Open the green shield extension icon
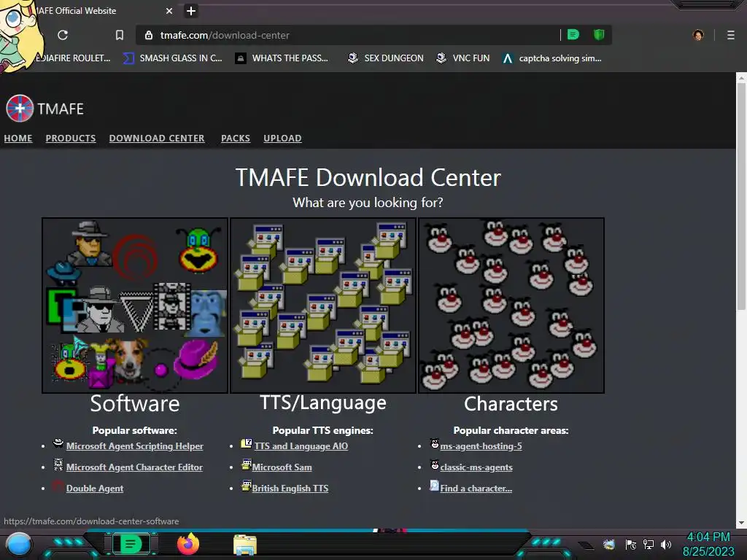This screenshot has height=560, width=747. pyautogui.click(x=599, y=35)
